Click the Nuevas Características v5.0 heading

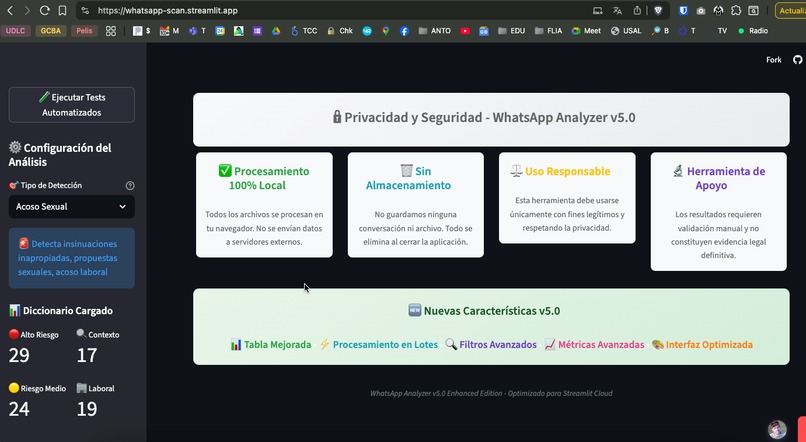484,311
